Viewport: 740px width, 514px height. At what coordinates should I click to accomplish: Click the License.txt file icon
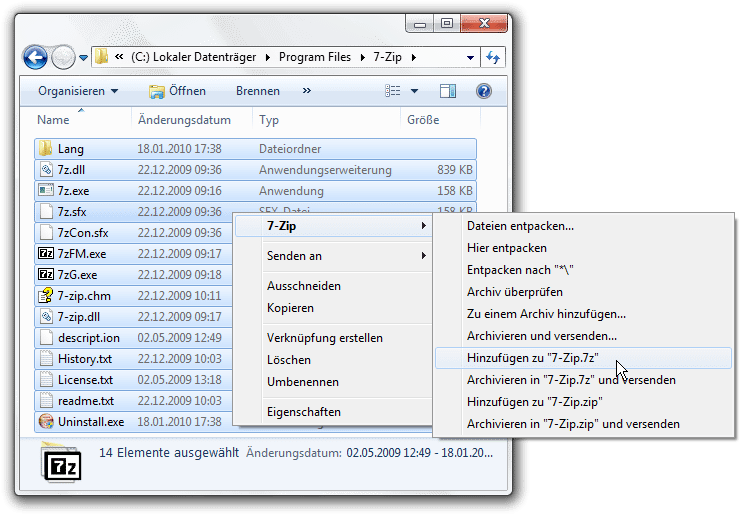coord(46,379)
